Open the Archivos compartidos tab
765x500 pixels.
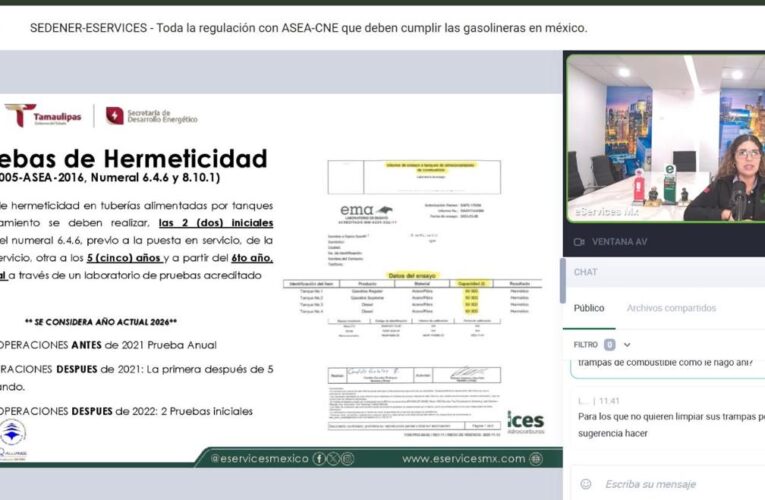click(671, 308)
